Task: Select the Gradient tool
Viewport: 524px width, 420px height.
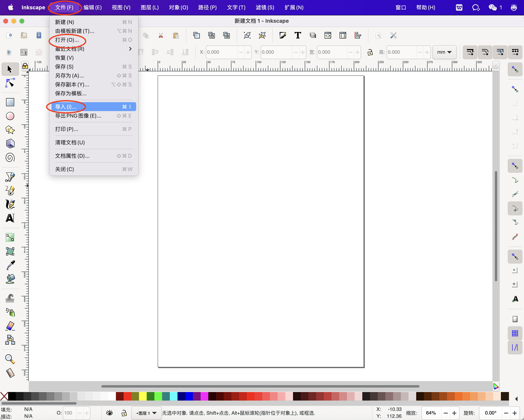Action: (x=10, y=238)
